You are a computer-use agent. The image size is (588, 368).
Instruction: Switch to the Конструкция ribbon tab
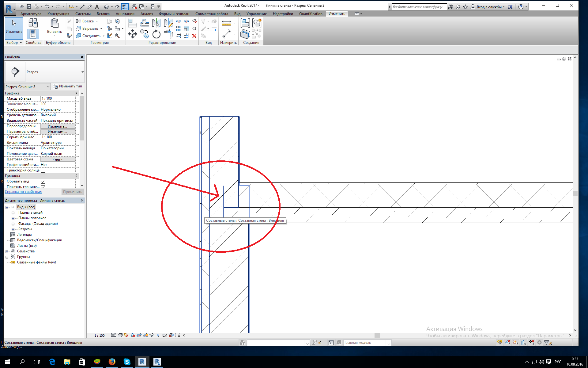pyautogui.click(x=58, y=14)
